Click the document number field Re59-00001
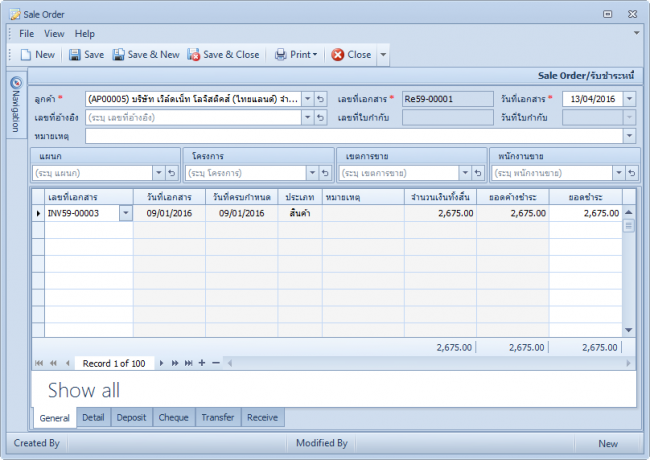This screenshot has width=650, height=460. (x=448, y=99)
